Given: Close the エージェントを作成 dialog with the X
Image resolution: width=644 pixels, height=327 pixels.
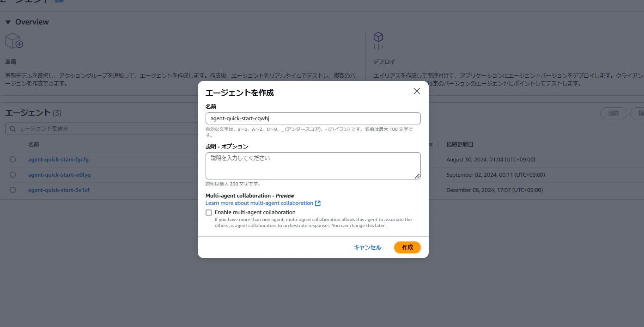Looking at the screenshot, I should pyautogui.click(x=416, y=91).
